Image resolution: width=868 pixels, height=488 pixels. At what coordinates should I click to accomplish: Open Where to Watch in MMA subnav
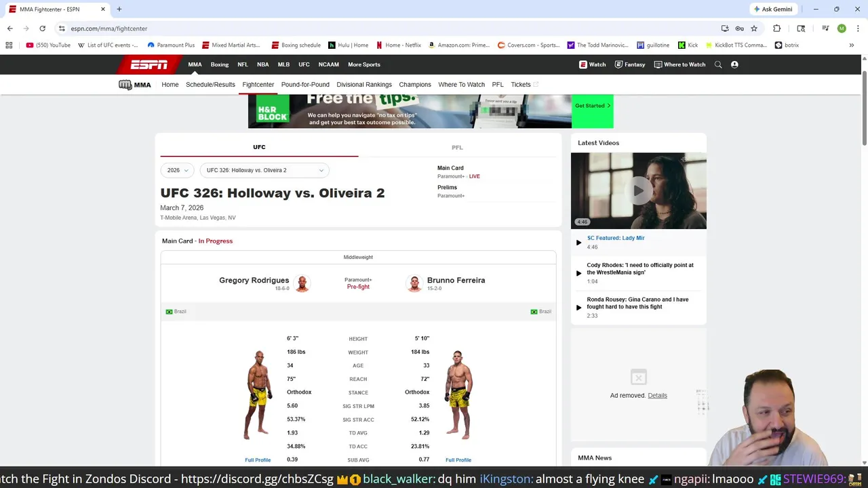461,85
